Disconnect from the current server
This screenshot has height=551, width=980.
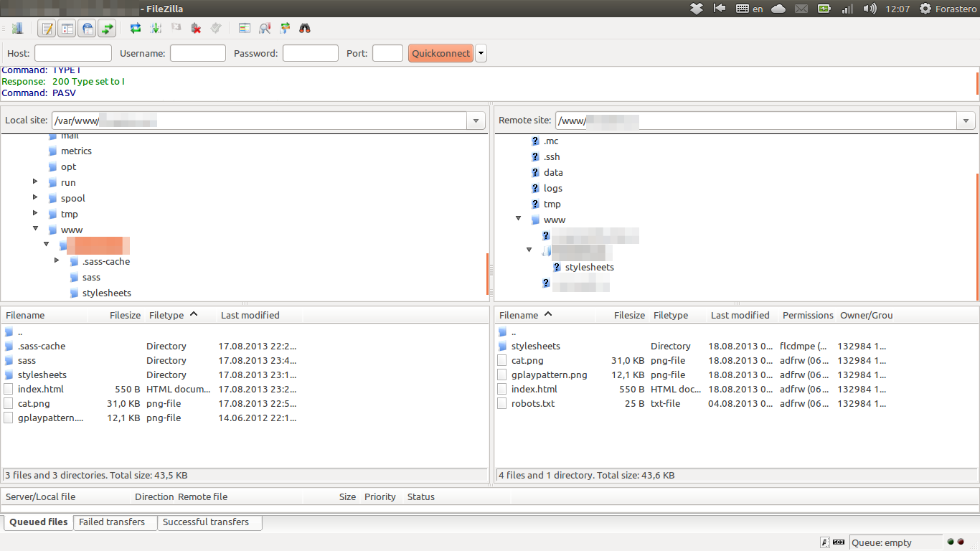tap(196, 29)
